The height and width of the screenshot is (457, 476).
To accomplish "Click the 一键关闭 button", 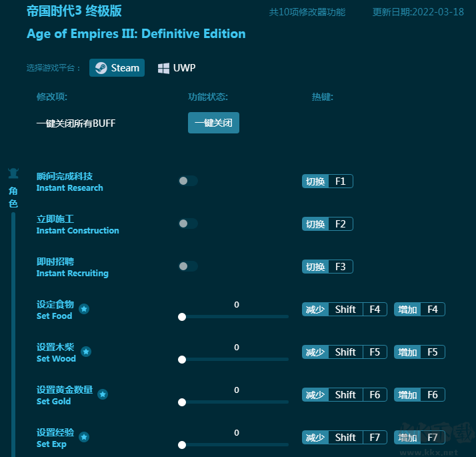I will click(213, 123).
